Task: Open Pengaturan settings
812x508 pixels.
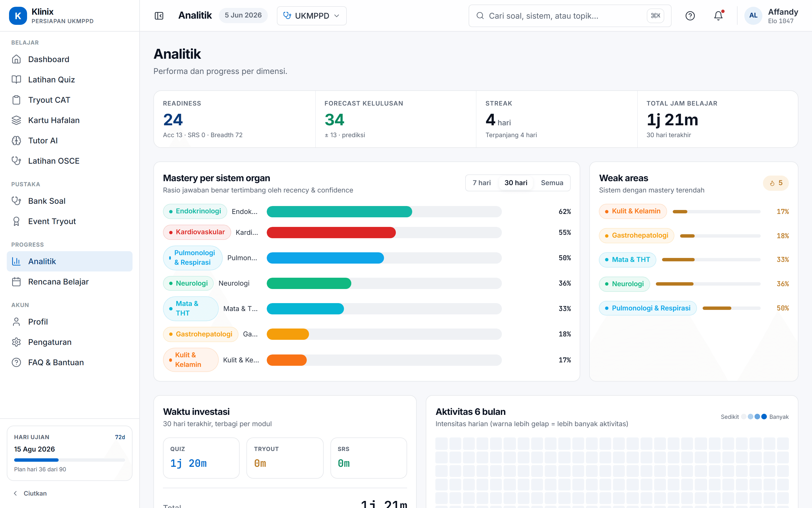Action: click(x=69, y=342)
